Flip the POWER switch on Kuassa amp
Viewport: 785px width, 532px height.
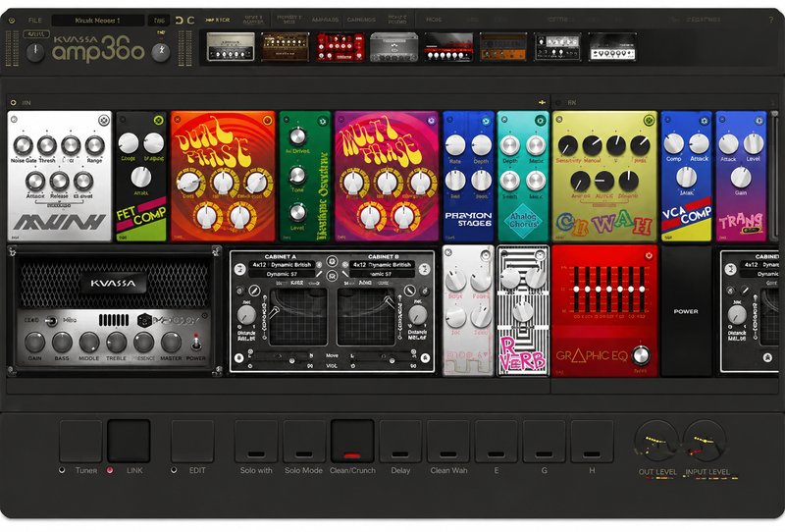click(x=197, y=343)
